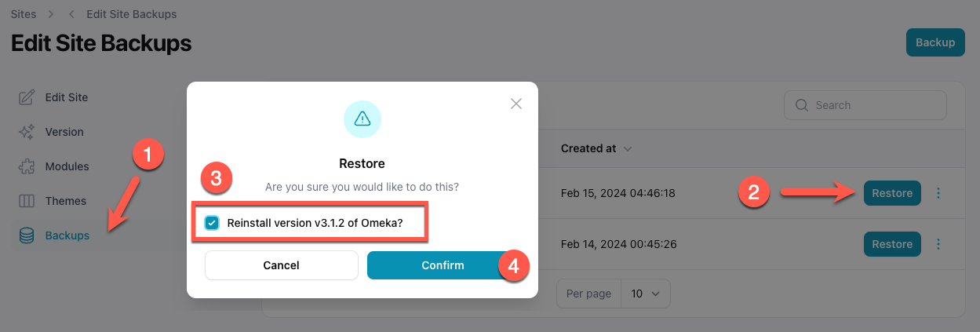Confirm the restore action
Screen dimensions: 980x332
tap(443, 265)
